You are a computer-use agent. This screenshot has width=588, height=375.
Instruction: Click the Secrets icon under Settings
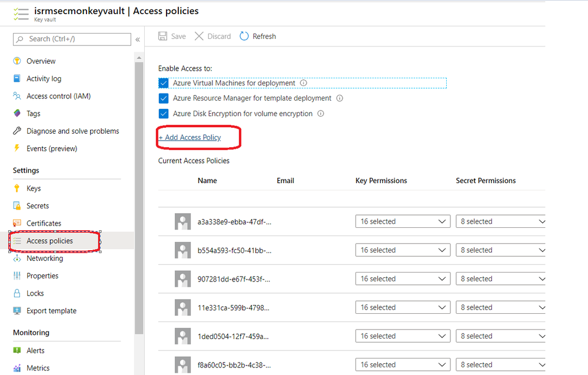click(x=17, y=205)
